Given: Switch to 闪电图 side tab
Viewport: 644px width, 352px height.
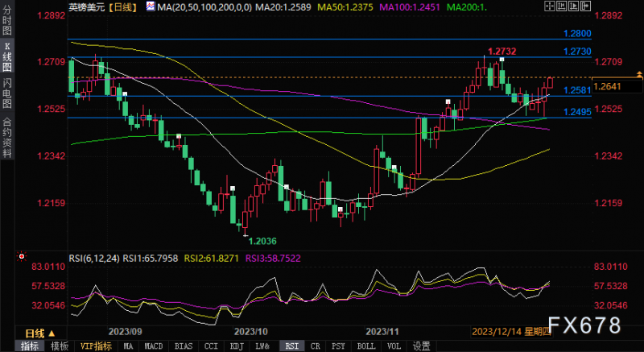Looking at the screenshot, I should click(x=7, y=93).
